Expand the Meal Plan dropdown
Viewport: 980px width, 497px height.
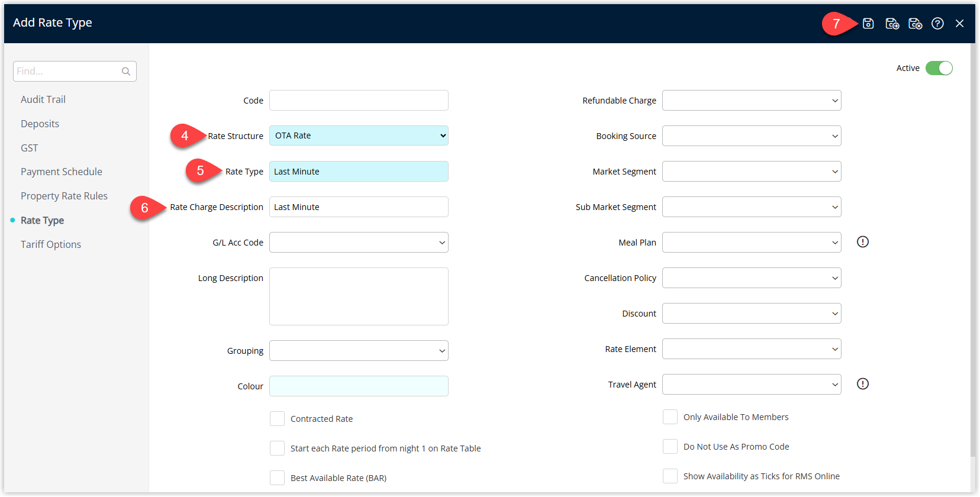(x=752, y=242)
